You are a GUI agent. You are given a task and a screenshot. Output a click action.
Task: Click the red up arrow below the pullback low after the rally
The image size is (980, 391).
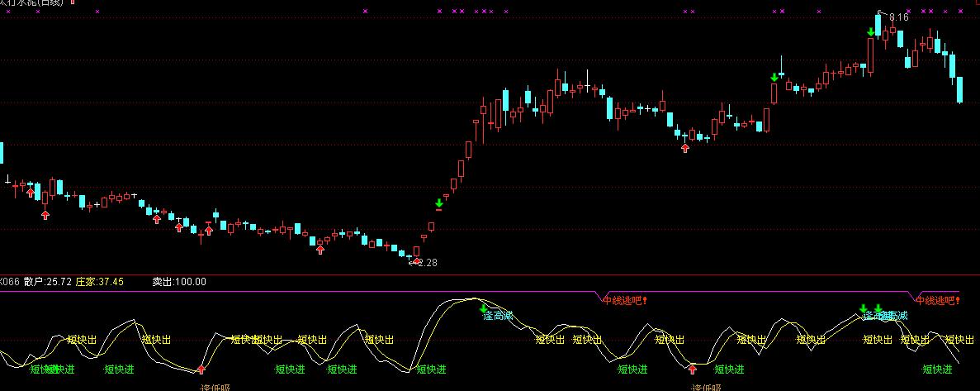coord(685,148)
